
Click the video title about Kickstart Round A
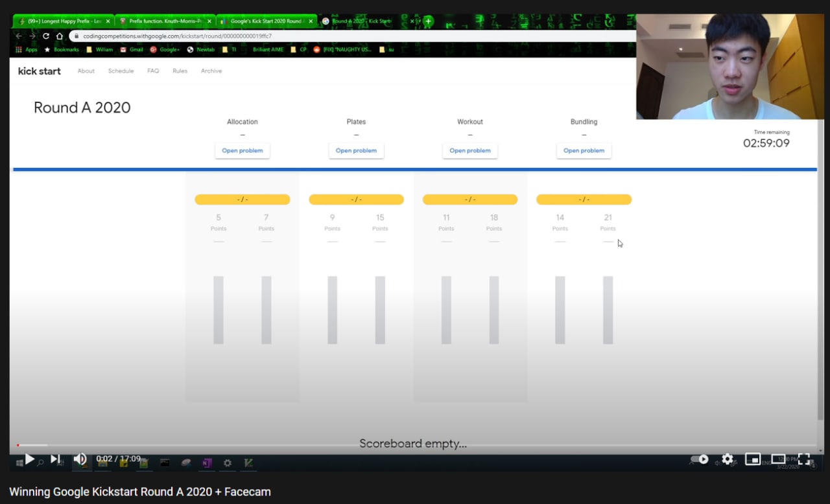click(140, 492)
